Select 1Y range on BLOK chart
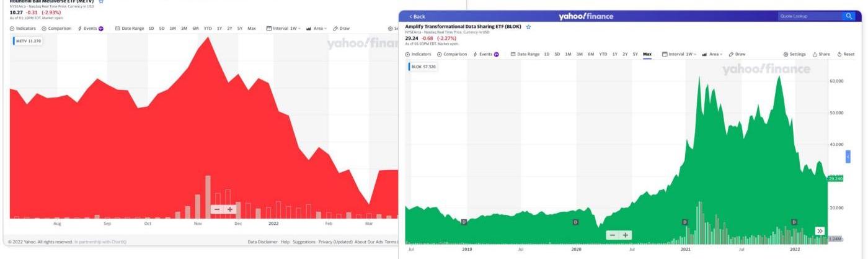Image resolution: width=868 pixels, height=259 pixels. (x=614, y=54)
